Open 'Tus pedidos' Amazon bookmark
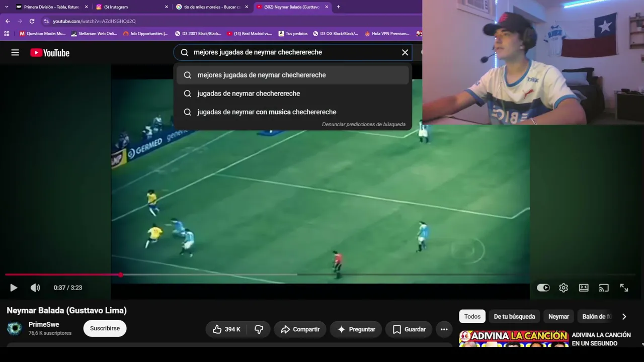Image resolution: width=644 pixels, height=362 pixels. [x=292, y=34]
